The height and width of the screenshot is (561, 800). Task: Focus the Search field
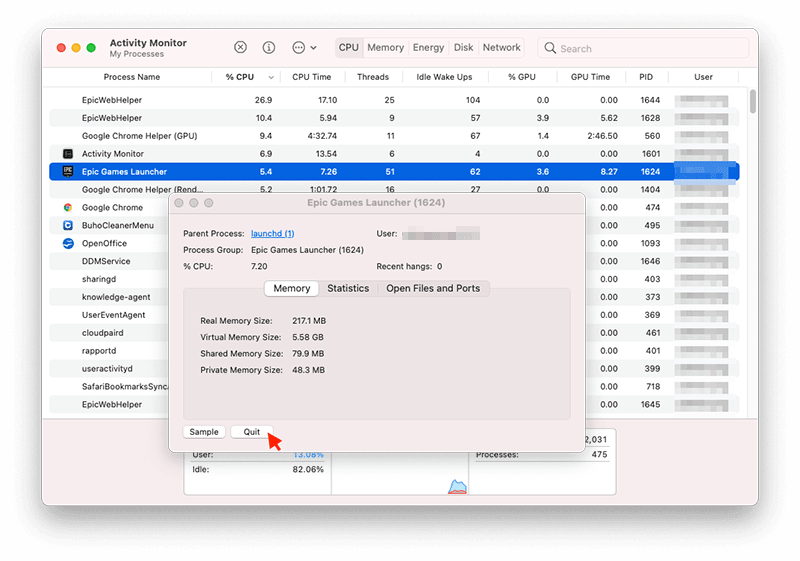pyautogui.click(x=643, y=48)
